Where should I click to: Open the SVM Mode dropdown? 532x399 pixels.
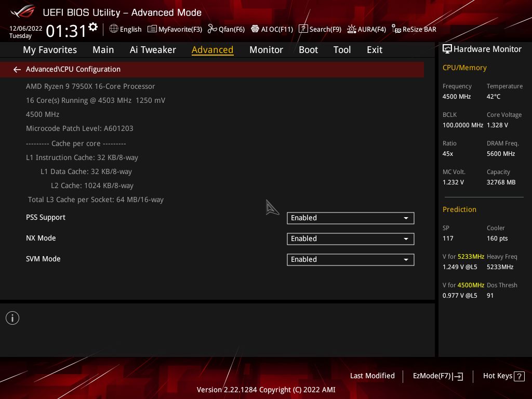point(351,260)
